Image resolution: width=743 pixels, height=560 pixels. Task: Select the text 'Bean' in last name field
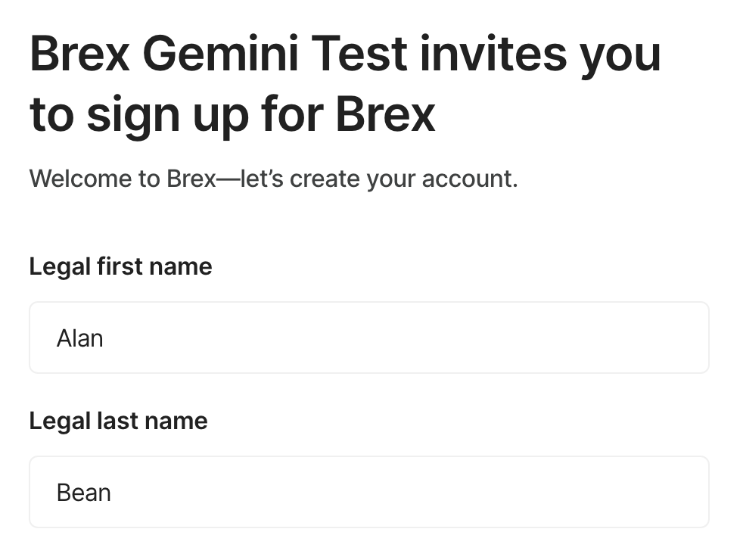pos(83,491)
